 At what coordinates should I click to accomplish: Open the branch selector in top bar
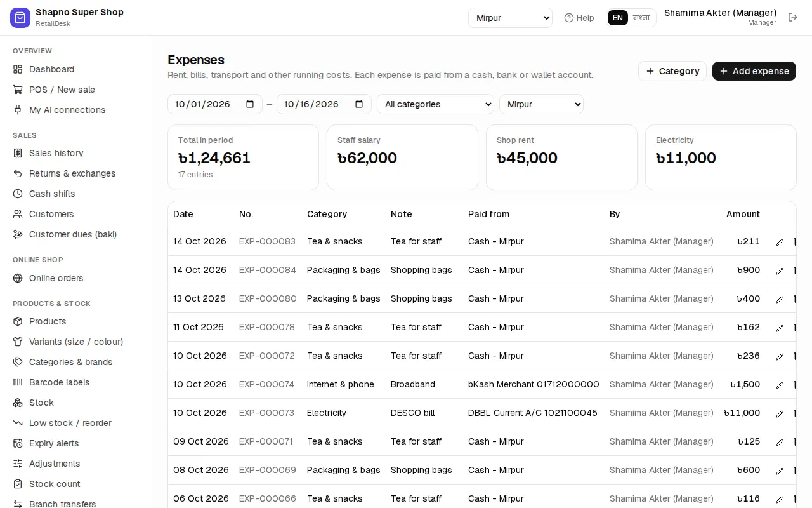click(x=510, y=18)
